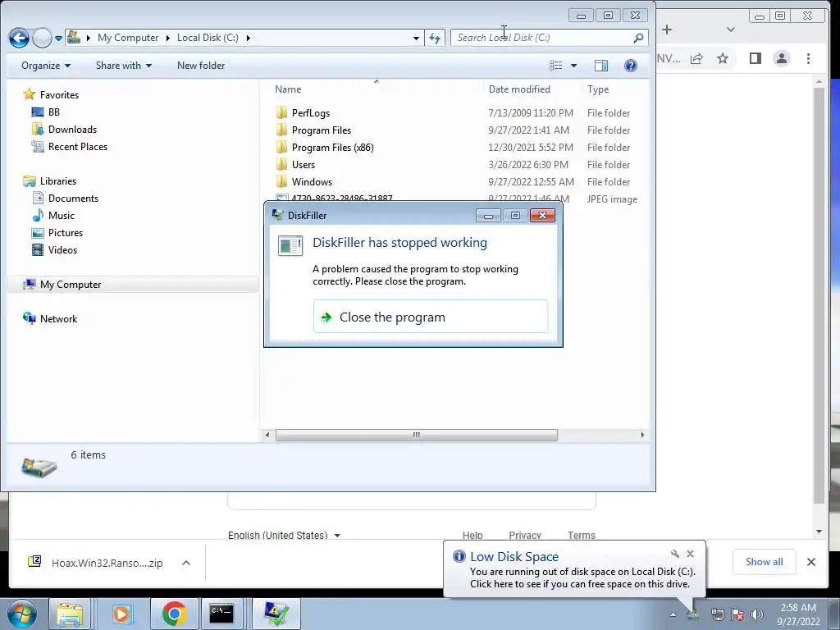Click the horizontal scrollbar thumb in file list
This screenshot has height=630, width=840.
coord(416,435)
